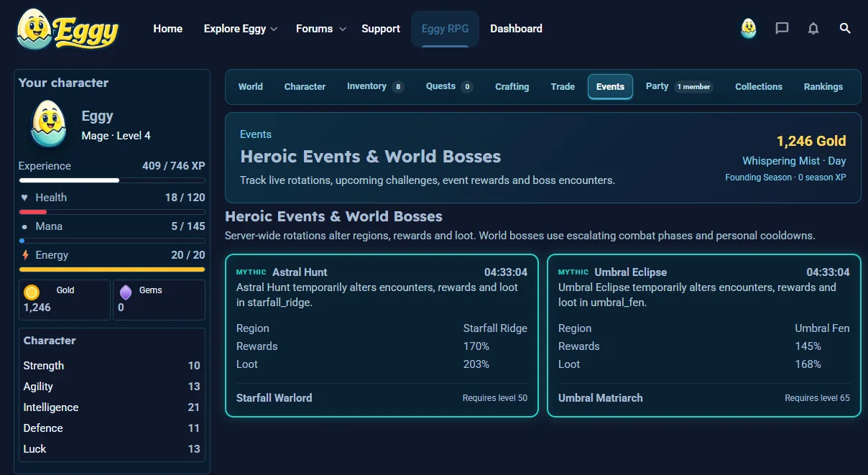The image size is (868, 475).
Task: Open the Support page
Action: (381, 29)
